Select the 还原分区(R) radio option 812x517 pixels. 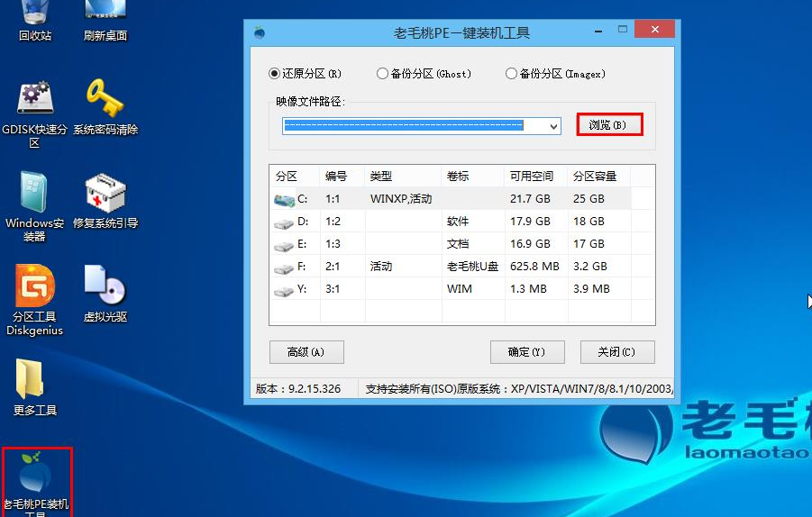click(x=305, y=74)
